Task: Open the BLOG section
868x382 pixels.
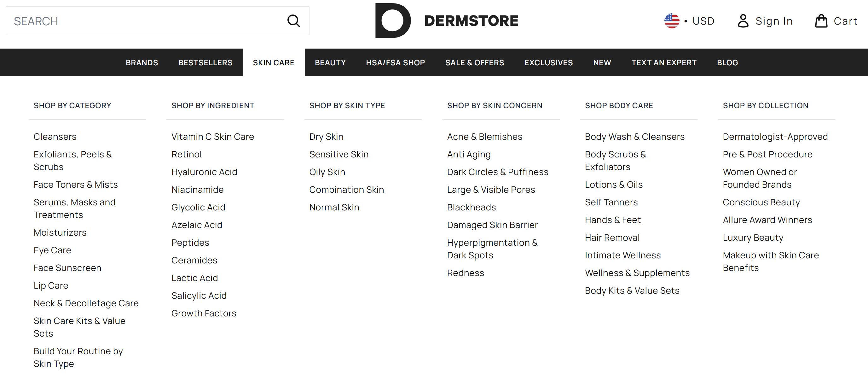Action: 727,62
